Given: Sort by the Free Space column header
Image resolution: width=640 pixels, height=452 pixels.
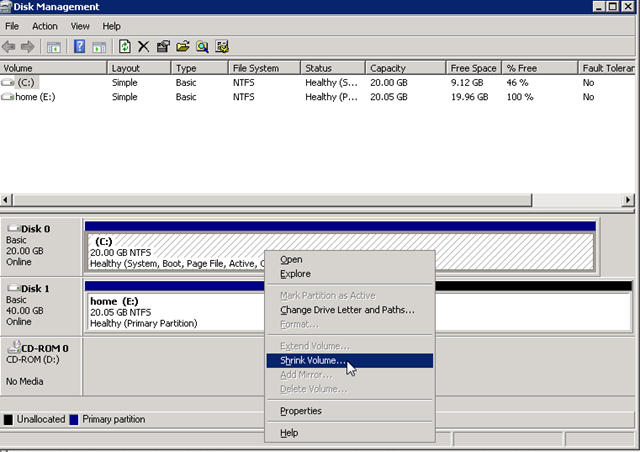Looking at the screenshot, I should 474,68.
